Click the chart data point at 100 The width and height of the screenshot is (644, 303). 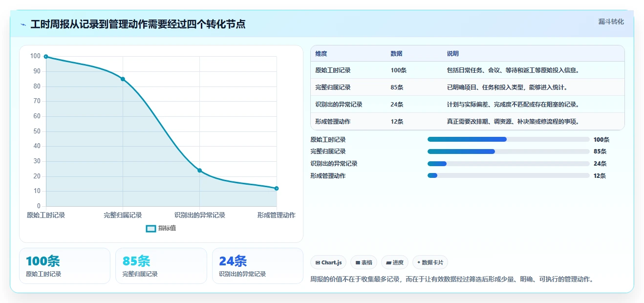point(46,57)
